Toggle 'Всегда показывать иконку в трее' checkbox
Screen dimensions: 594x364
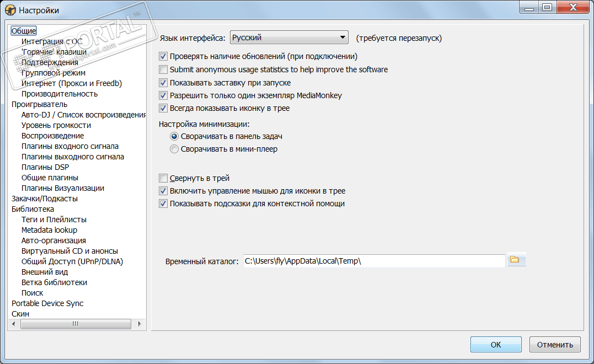(163, 108)
